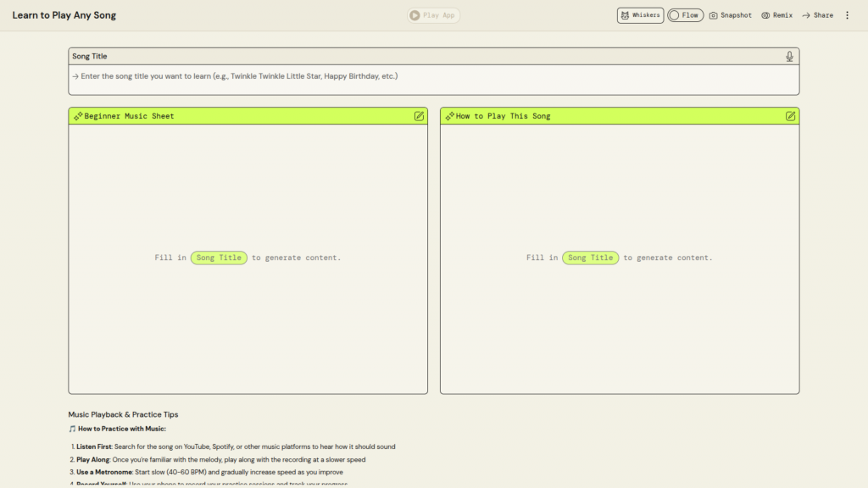
Task: Open the three-dot more options menu
Action: pyautogui.click(x=847, y=15)
